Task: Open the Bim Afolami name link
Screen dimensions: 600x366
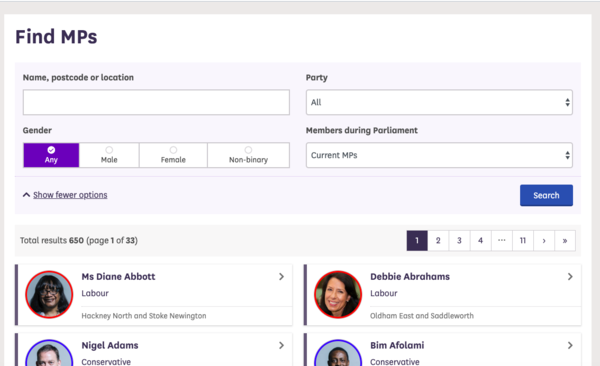Action: [x=397, y=345]
